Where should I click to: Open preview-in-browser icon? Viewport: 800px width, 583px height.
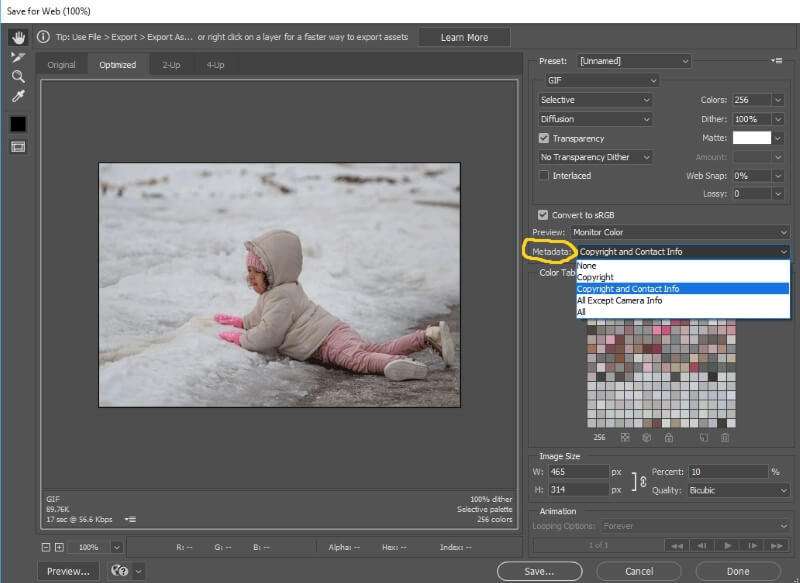tap(120, 571)
